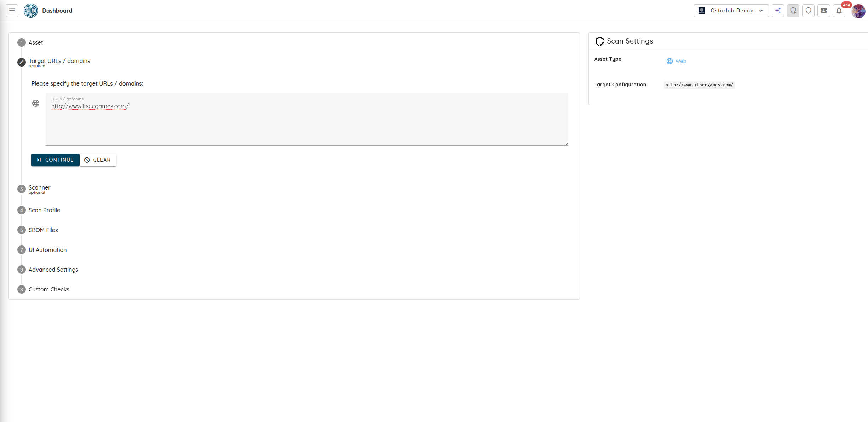Open notifications bell with 434 badge
The image size is (868, 422).
pos(839,11)
